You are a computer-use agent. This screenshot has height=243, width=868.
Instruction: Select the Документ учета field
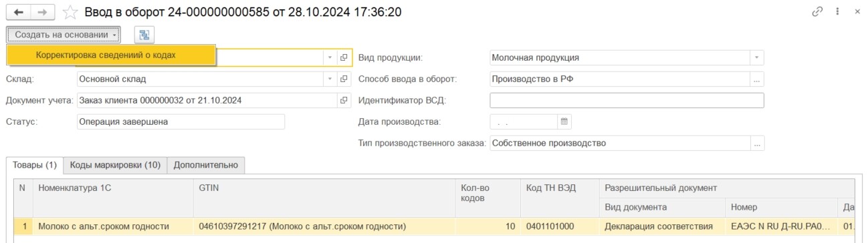[207, 100]
